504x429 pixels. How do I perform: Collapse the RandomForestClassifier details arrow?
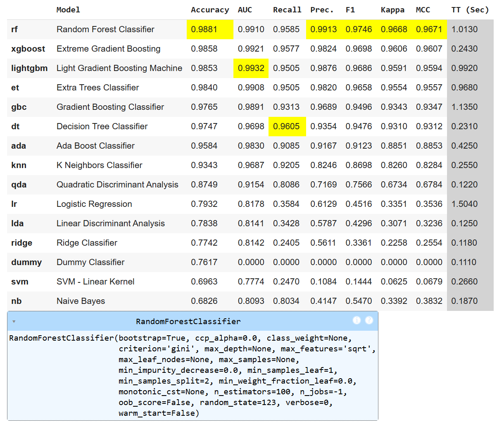point(14,322)
